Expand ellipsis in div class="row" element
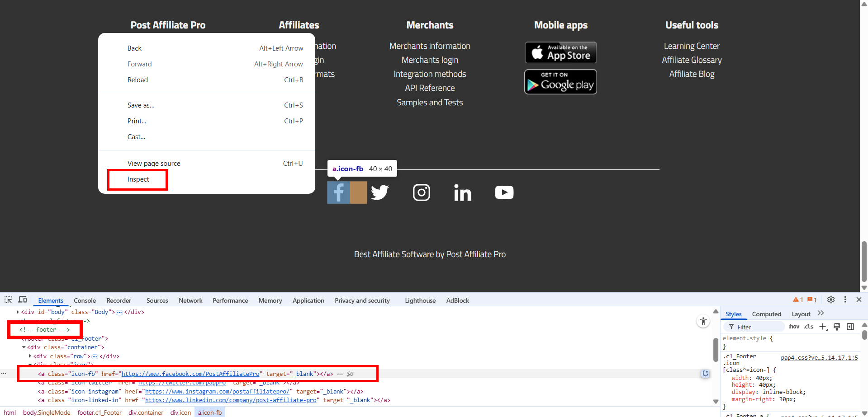868x417 pixels. (x=95, y=356)
